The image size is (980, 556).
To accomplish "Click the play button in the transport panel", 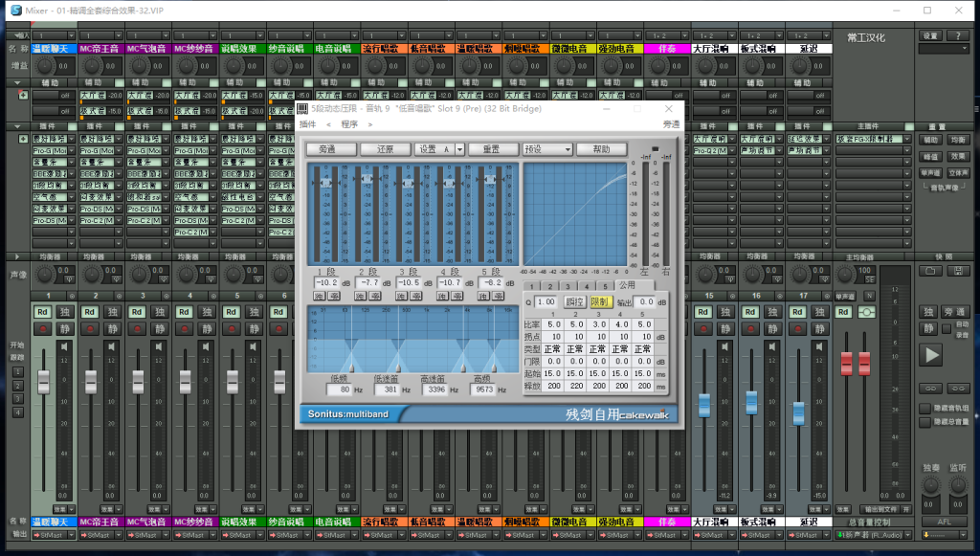I will tap(931, 355).
